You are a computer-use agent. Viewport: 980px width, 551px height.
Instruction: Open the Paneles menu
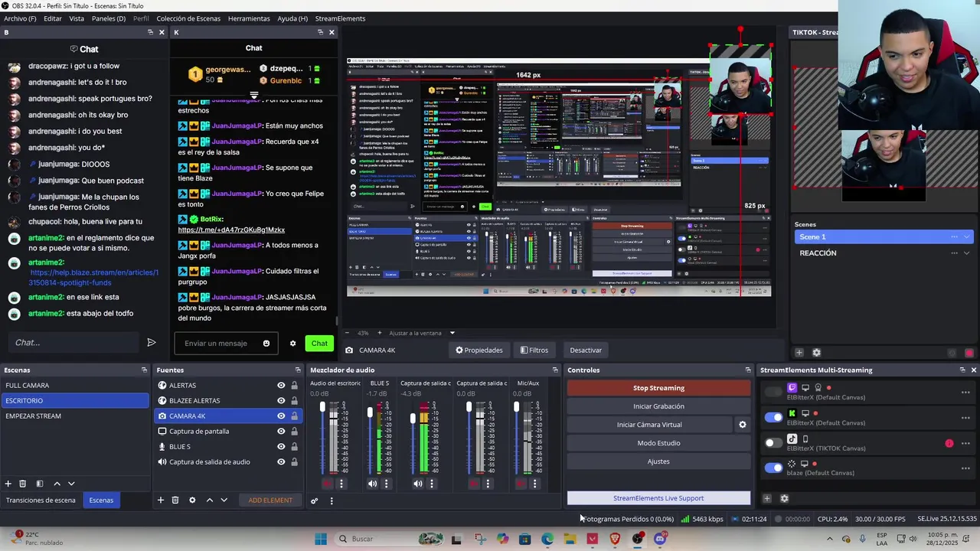pyautogui.click(x=109, y=18)
